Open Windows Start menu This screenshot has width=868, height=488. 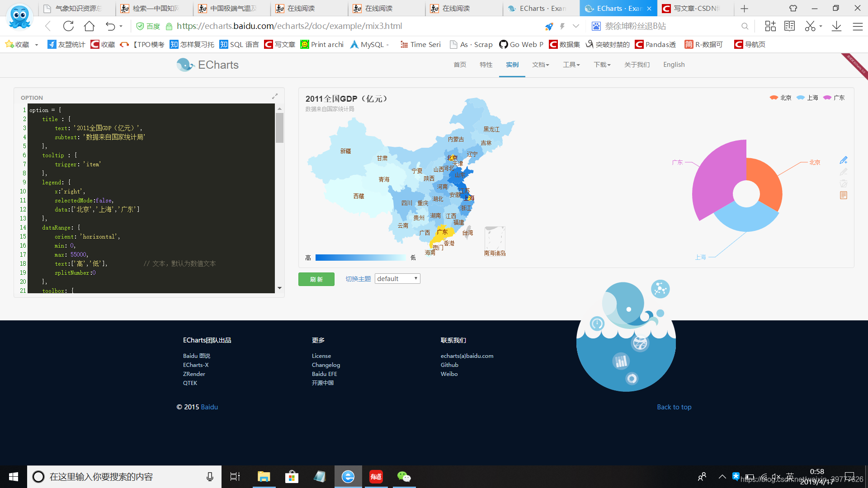pyautogui.click(x=14, y=477)
